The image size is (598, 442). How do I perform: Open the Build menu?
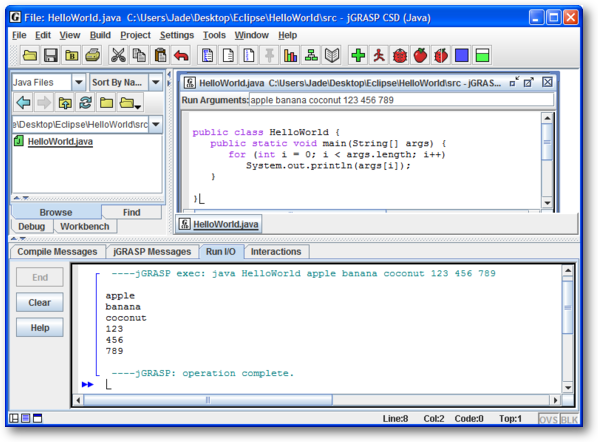click(100, 35)
